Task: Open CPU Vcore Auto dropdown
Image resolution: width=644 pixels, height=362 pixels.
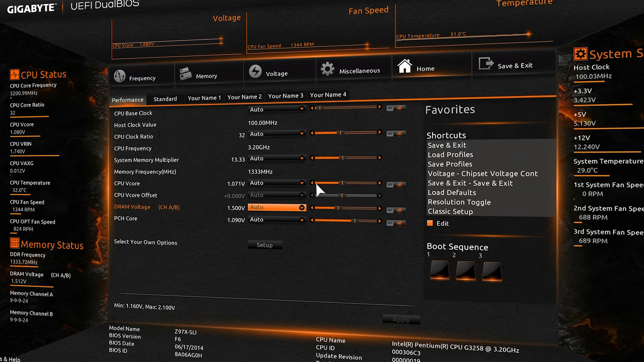Action: [x=277, y=183]
